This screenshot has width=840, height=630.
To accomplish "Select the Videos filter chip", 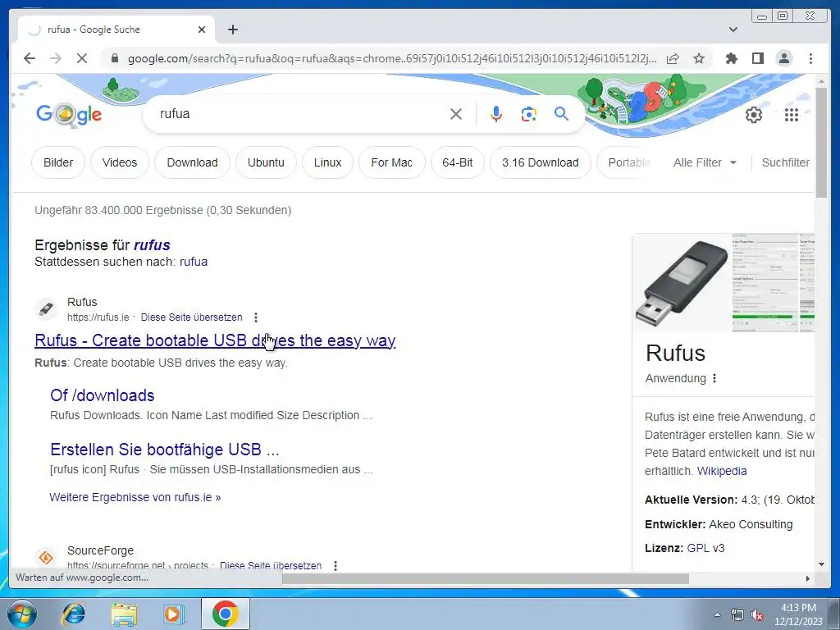I will [x=120, y=162].
